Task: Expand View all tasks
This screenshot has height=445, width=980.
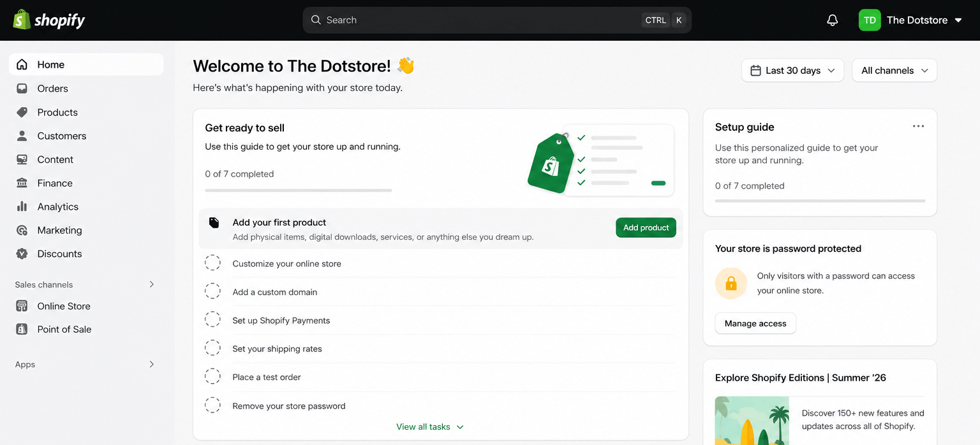Action: [430, 427]
